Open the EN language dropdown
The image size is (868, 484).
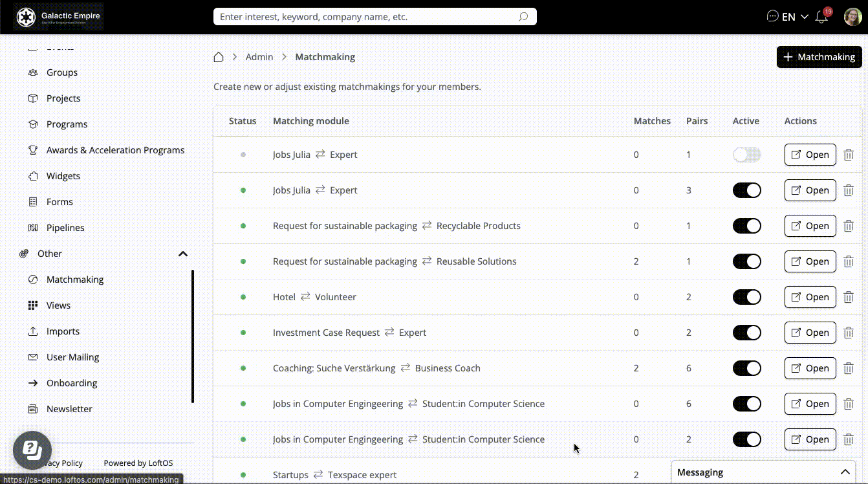point(795,17)
